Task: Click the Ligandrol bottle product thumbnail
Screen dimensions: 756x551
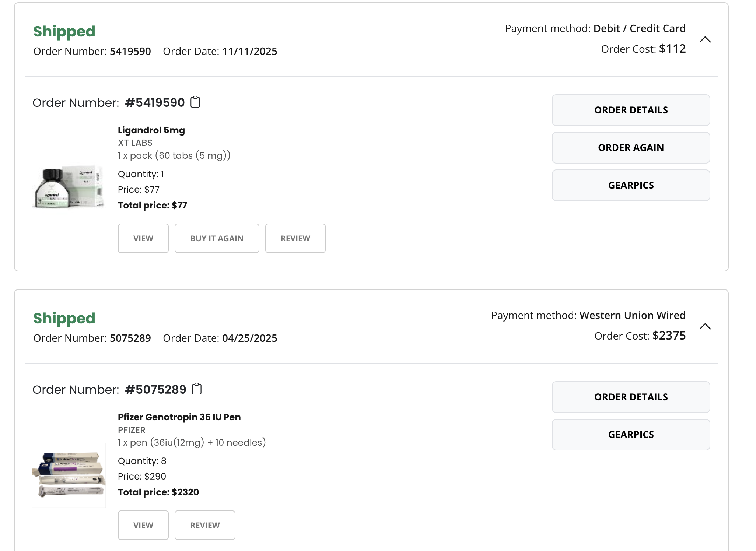Action: (69, 187)
